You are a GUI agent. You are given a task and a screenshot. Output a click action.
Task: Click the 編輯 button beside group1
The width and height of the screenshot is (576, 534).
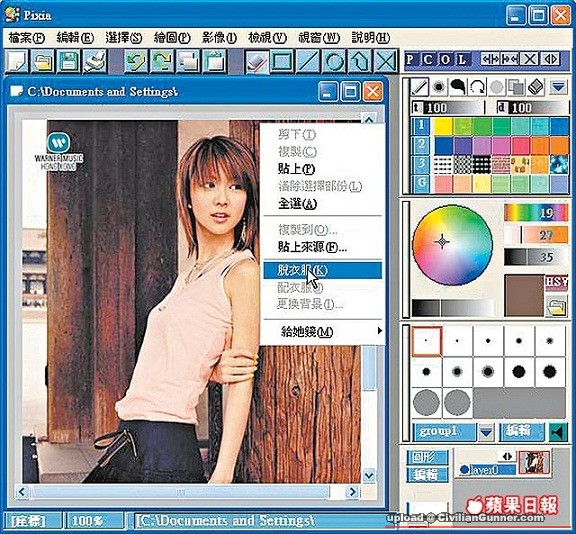click(521, 432)
